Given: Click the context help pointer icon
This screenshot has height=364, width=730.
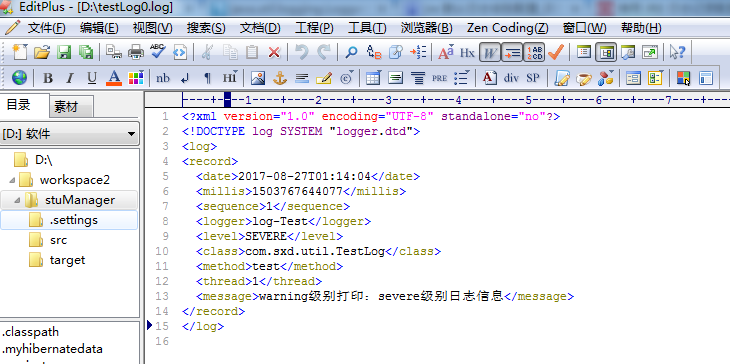Looking at the screenshot, I should click(x=677, y=52).
